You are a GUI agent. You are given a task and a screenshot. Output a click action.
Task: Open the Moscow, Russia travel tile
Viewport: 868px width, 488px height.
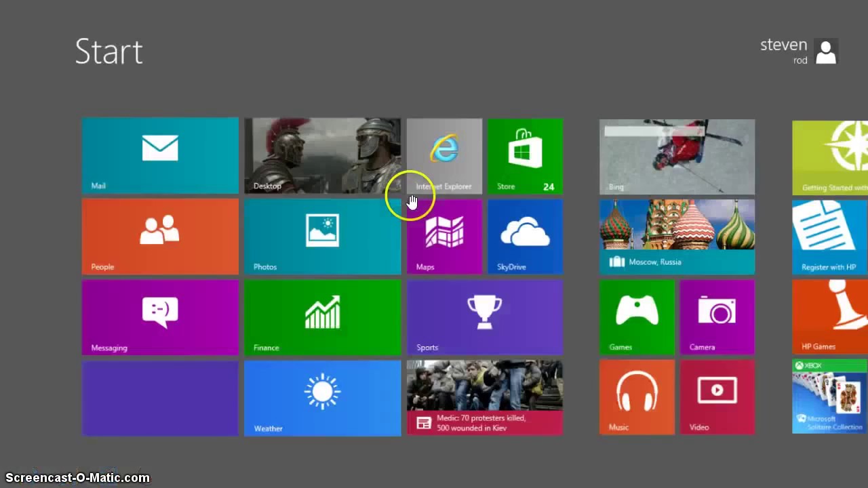click(x=677, y=237)
